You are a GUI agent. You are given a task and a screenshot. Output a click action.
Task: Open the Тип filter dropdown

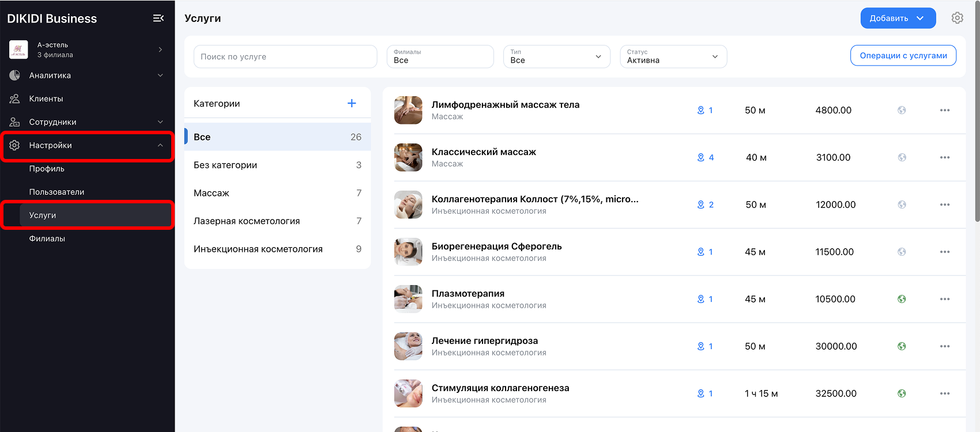point(557,56)
